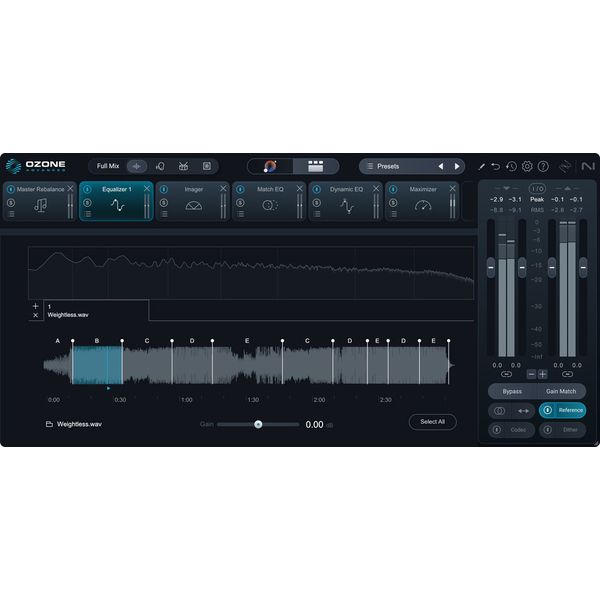
Task: Open Imager module preset list
Action: [x=164, y=214]
